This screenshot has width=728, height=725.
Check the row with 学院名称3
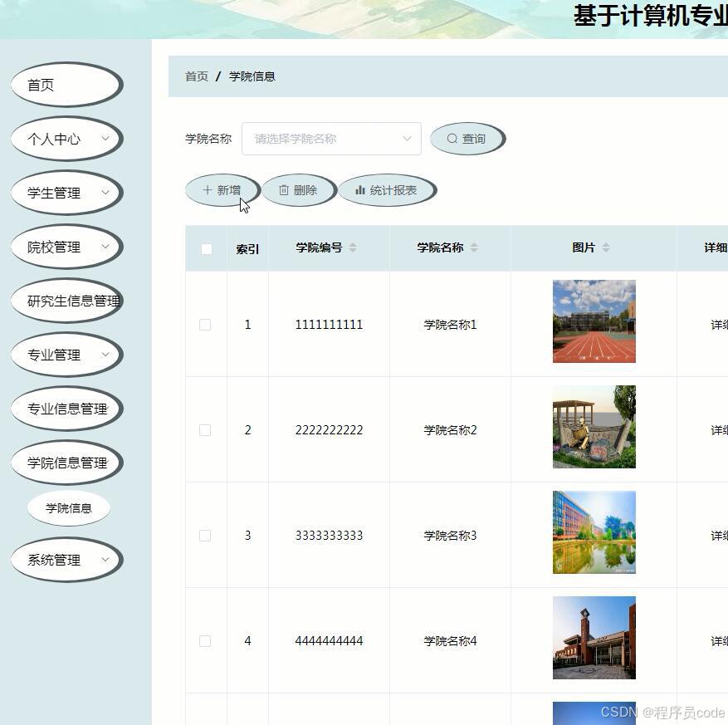(x=205, y=536)
